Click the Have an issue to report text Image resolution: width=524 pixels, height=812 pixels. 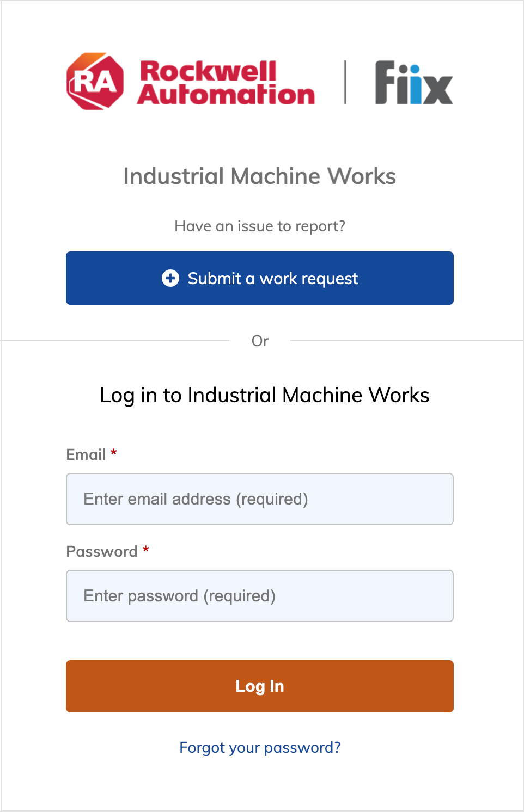260,226
